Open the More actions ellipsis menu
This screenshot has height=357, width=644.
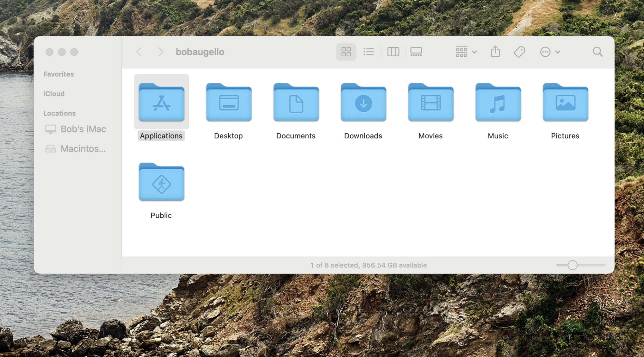point(550,52)
